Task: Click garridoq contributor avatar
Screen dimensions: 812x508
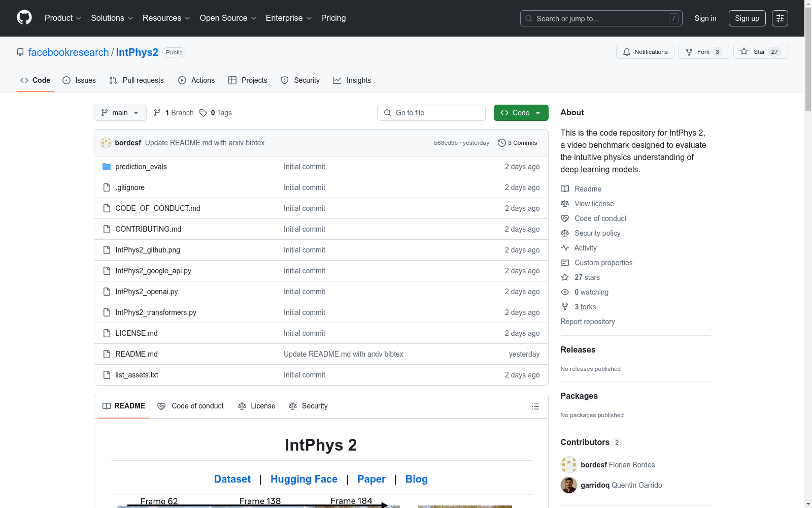Action: point(569,485)
